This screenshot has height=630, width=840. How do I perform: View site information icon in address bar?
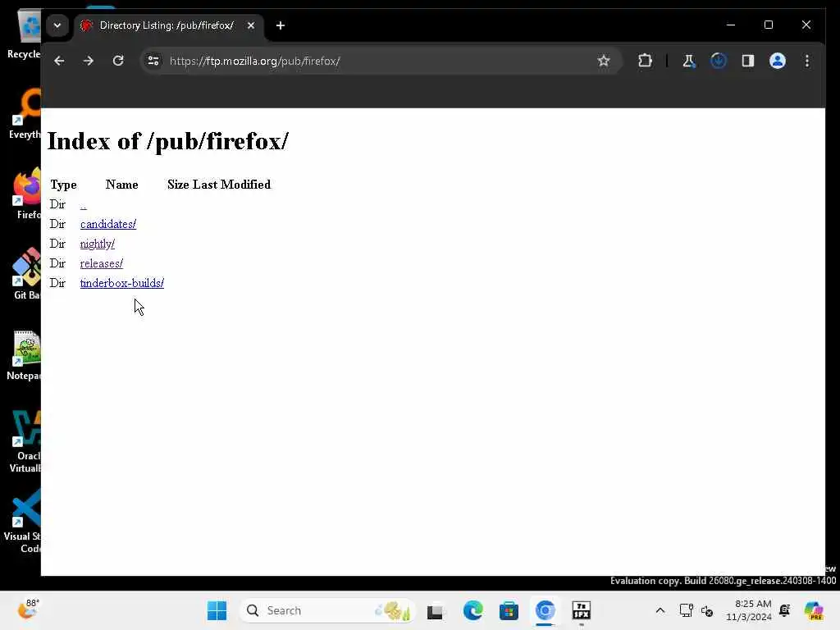pos(153,61)
